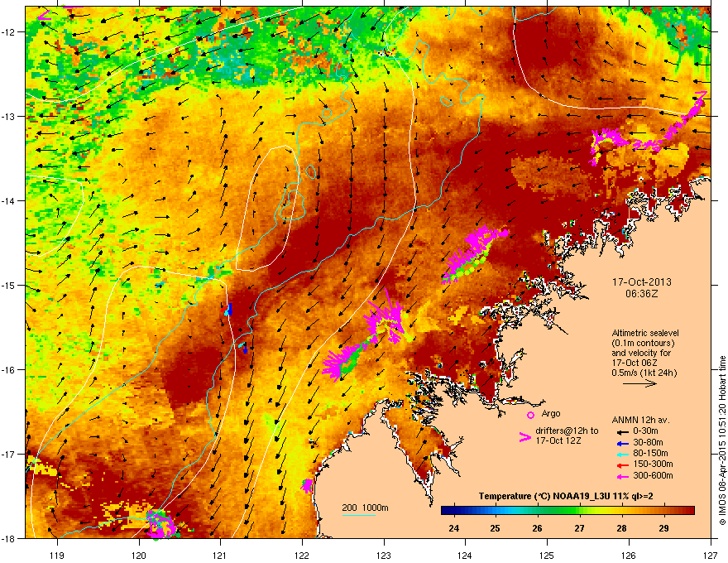Click the IMOS copyright timestamp text

point(722,440)
